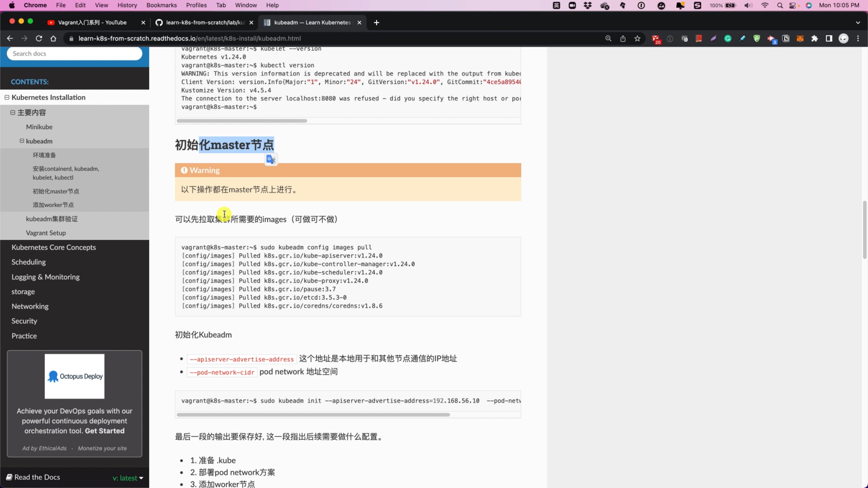Toggle the Chrome side panel icon

pos(829,38)
